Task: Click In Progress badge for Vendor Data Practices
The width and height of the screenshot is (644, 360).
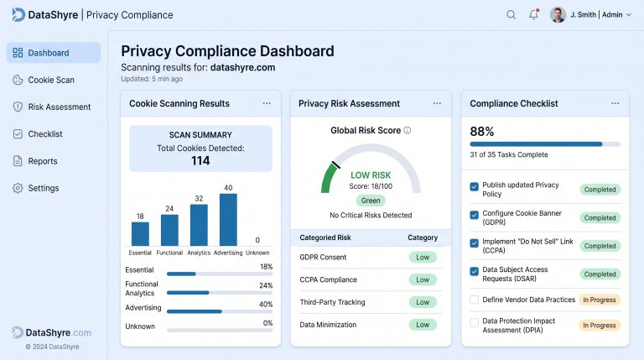Action: pos(600,300)
